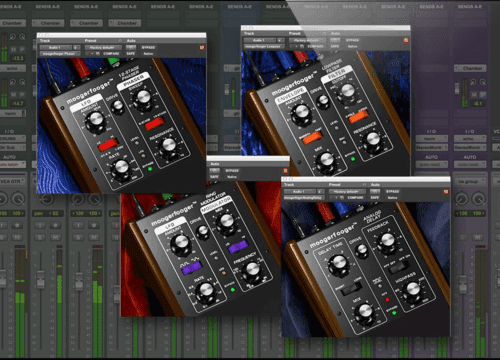Open the Audio 1 track selector in Lowpass window
Viewport: 500px width, 360px height.
[x=260, y=40]
